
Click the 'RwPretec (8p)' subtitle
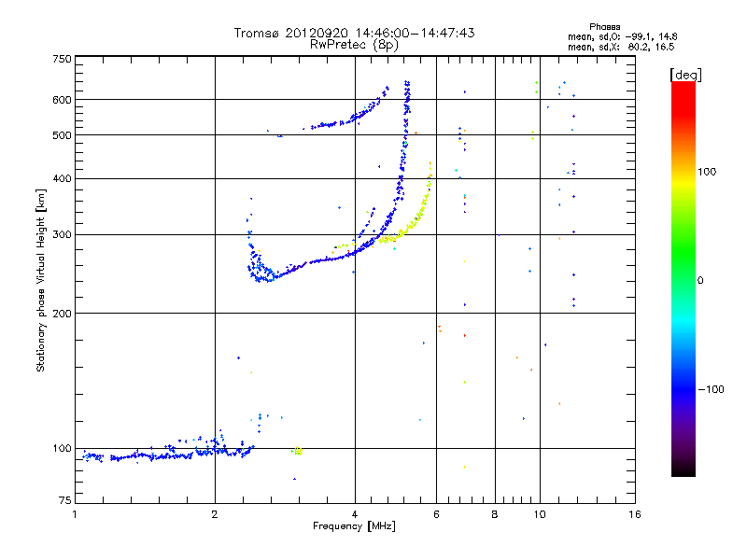tap(354, 45)
